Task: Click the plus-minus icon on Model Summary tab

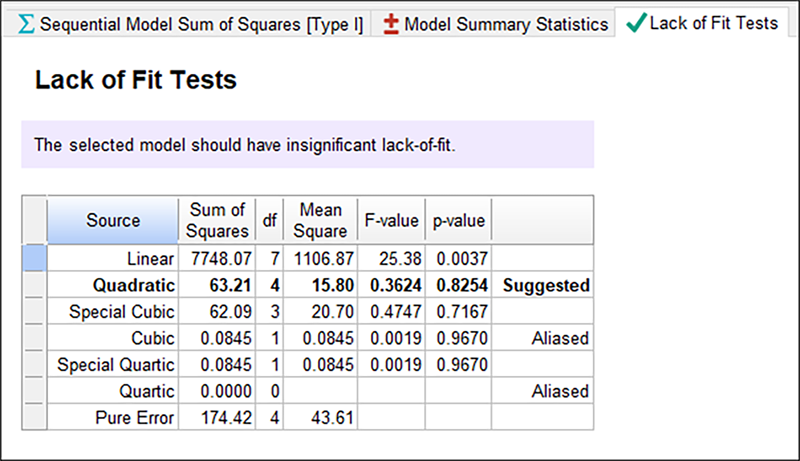Action: [x=392, y=24]
